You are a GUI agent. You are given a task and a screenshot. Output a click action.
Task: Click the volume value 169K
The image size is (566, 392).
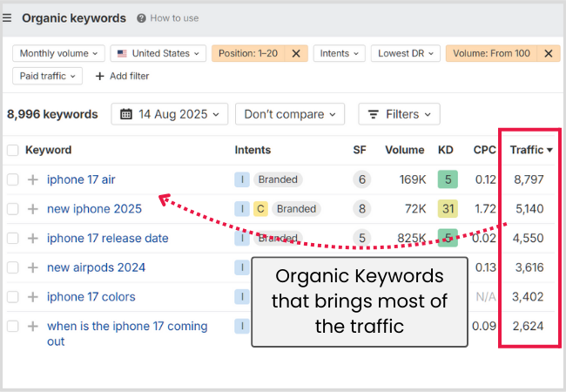pos(413,179)
